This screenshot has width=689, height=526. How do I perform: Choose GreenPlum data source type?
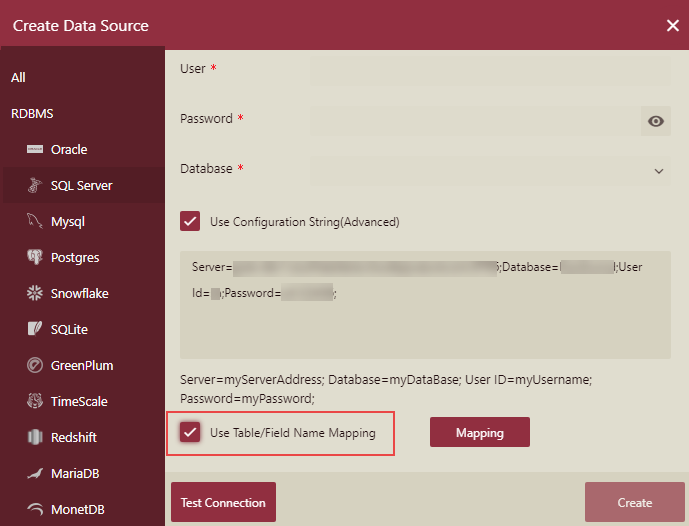pos(83,365)
